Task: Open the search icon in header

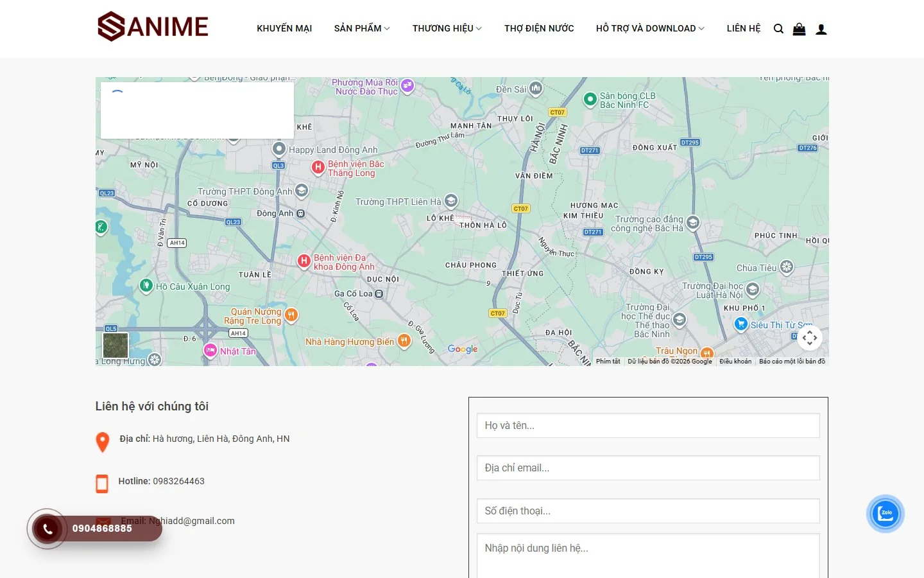Action: (x=778, y=29)
